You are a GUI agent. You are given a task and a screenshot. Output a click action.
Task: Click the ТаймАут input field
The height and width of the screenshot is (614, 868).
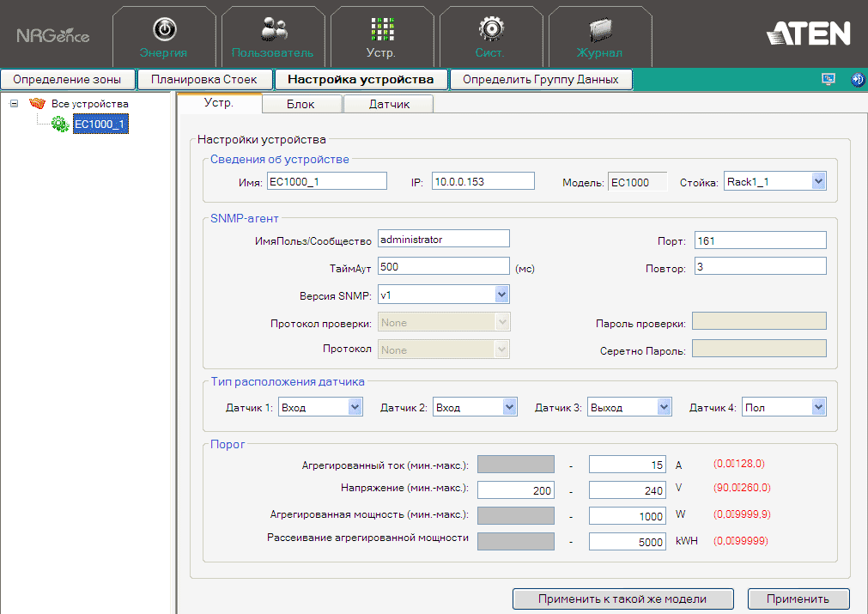tap(444, 267)
